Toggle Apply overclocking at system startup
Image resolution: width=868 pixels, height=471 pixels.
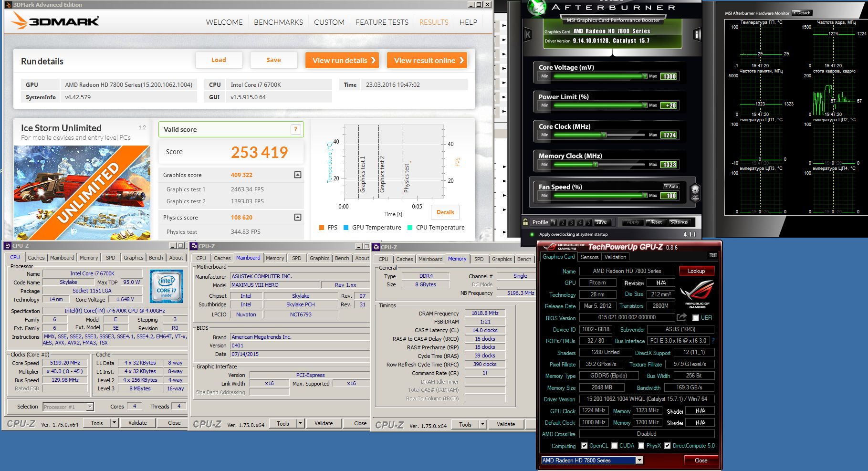point(532,234)
